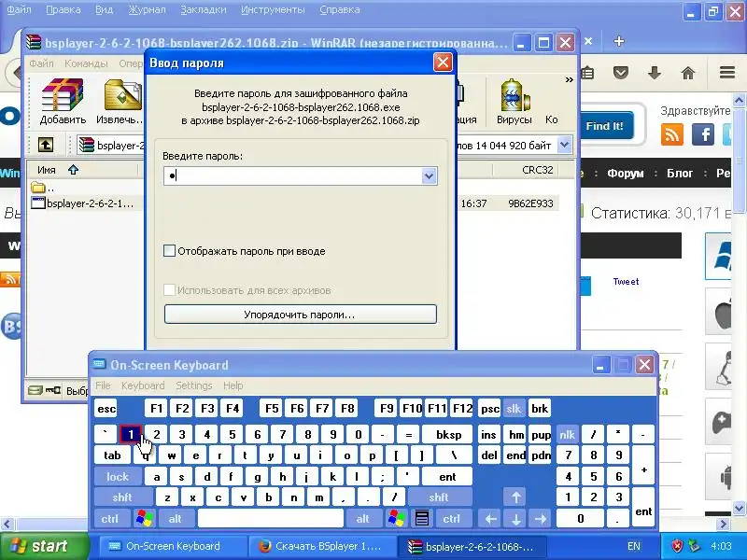The width and height of the screenshot is (747, 560).
Task: Open the password history dropdown arrow
Action: point(429,175)
